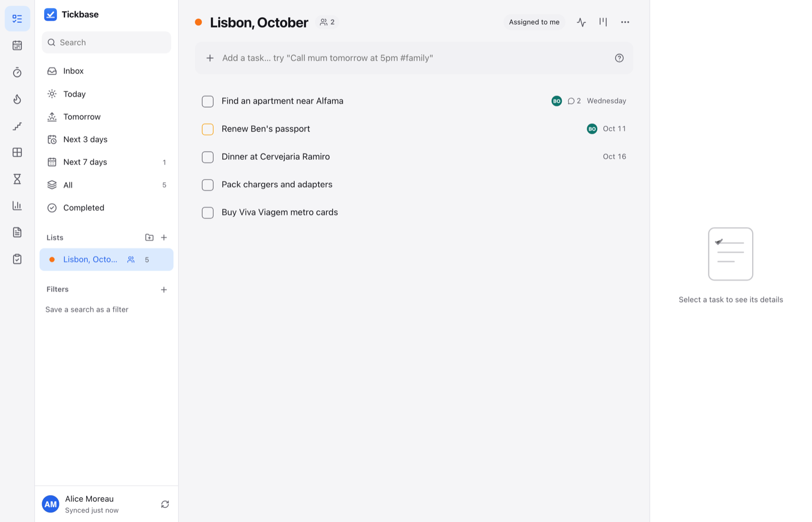Image resolution: width=812 pixels, height=522 pixels.
Task: Open comments on Find an apartment task
Action: click(x=574, y=101)
